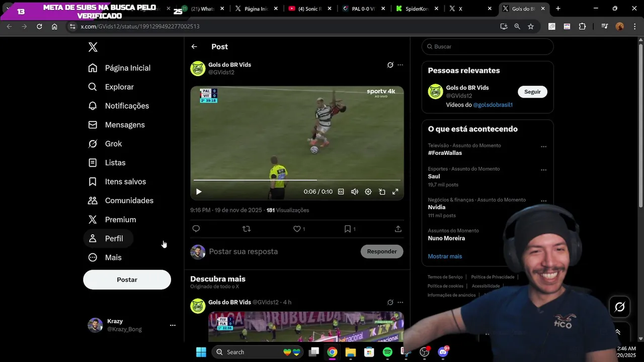644x362 pixels.
Task: Open the Mais menu
Action: coord(105,257)
